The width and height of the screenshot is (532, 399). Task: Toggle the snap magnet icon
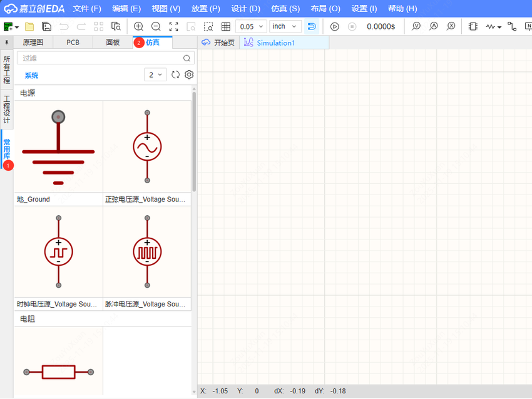[x=312, y=26]
